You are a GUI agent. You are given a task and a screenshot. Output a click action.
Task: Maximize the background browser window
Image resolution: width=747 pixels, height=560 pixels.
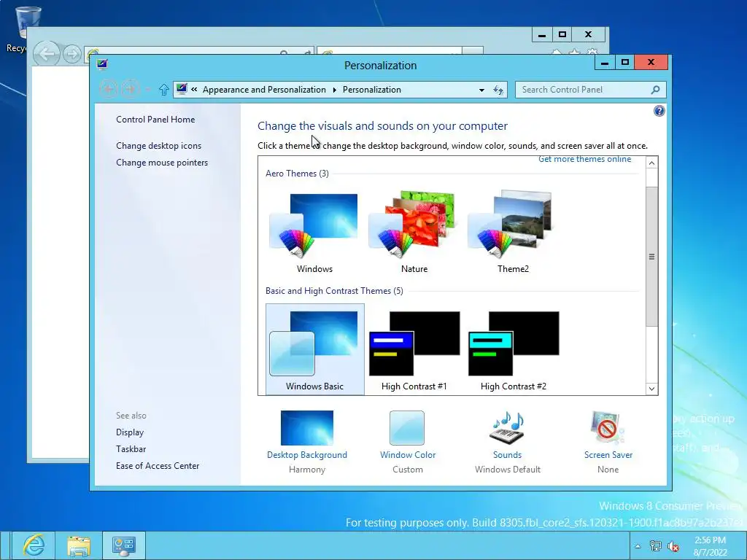coord(562,35)
